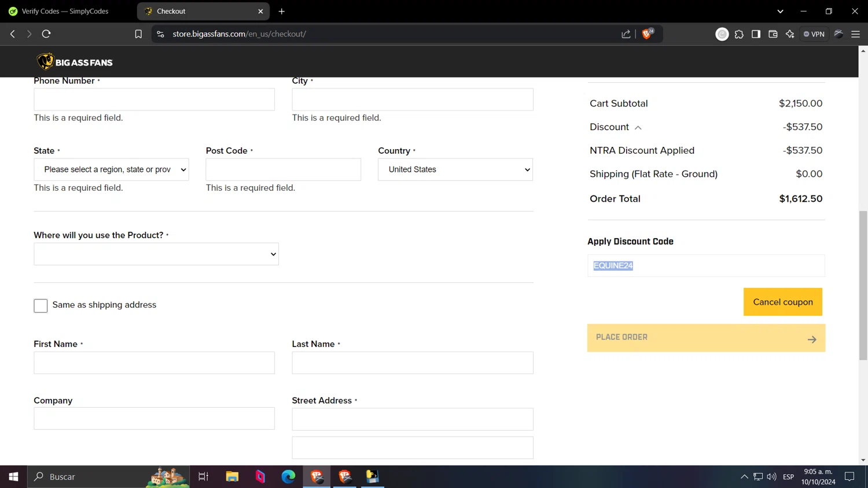
Task: Toggle the browser sidebar panel
Action: [756, 34]
